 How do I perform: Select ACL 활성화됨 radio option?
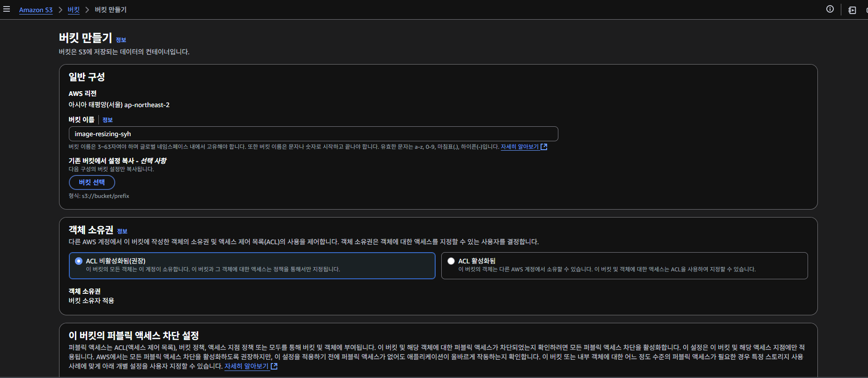(451, 261)
